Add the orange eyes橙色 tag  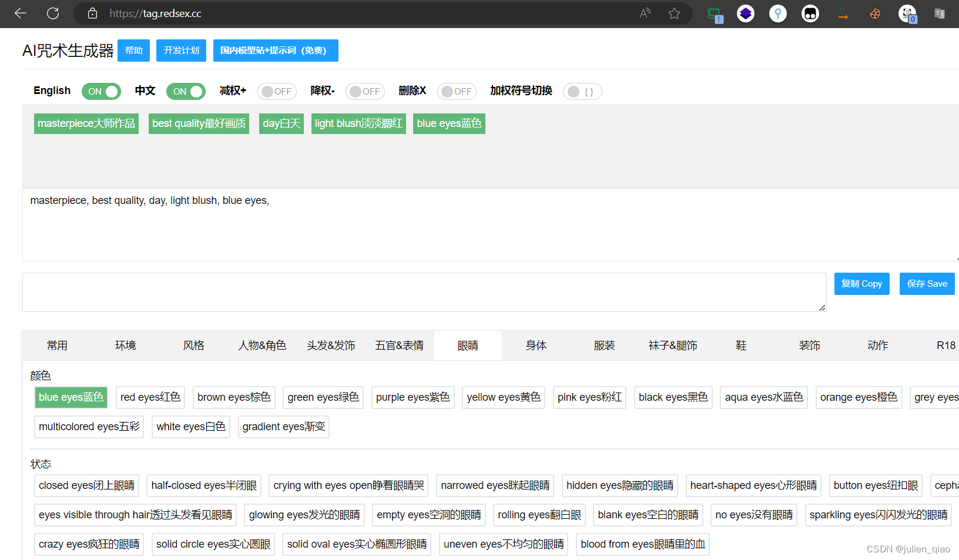(x=859, y=397)
